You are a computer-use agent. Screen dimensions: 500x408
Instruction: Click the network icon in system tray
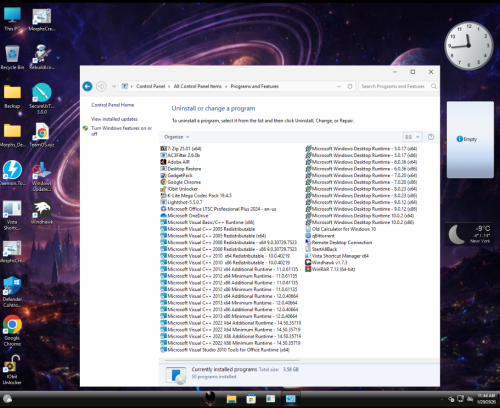coord(461,399)
